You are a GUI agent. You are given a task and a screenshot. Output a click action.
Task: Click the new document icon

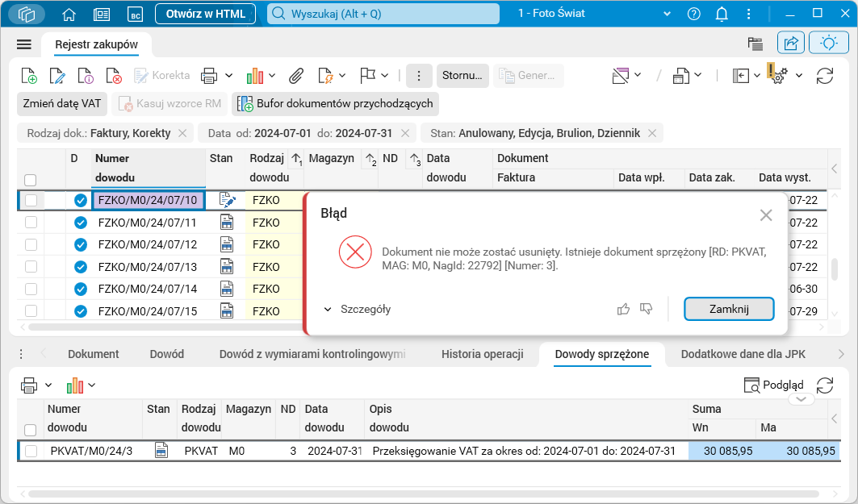29,76
